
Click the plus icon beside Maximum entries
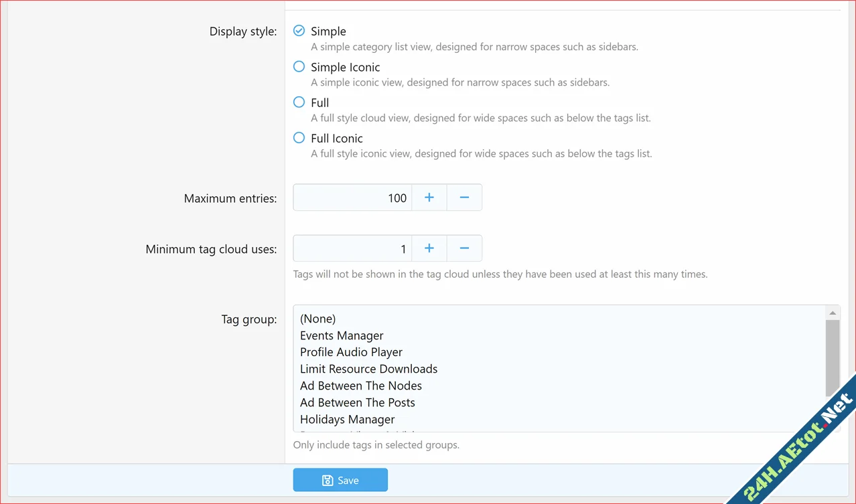click(429, 197)
